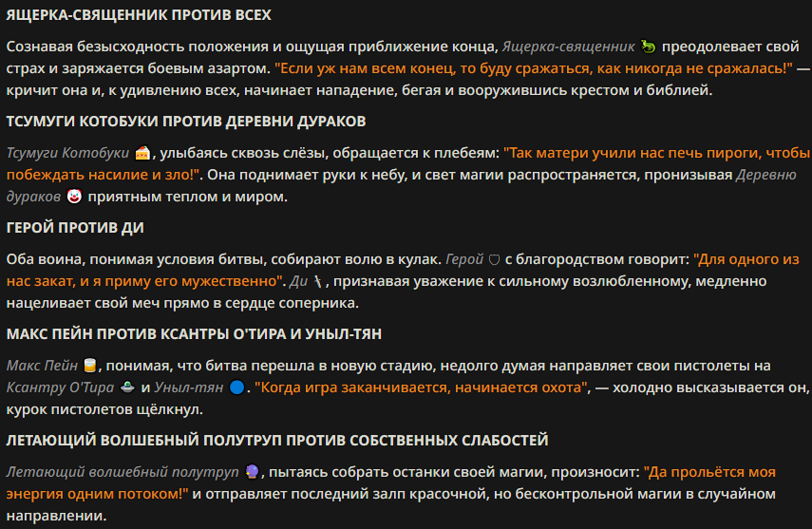
Task: Click the cake emoji after Тсумуги Котобуки
Action: [142, 153]
